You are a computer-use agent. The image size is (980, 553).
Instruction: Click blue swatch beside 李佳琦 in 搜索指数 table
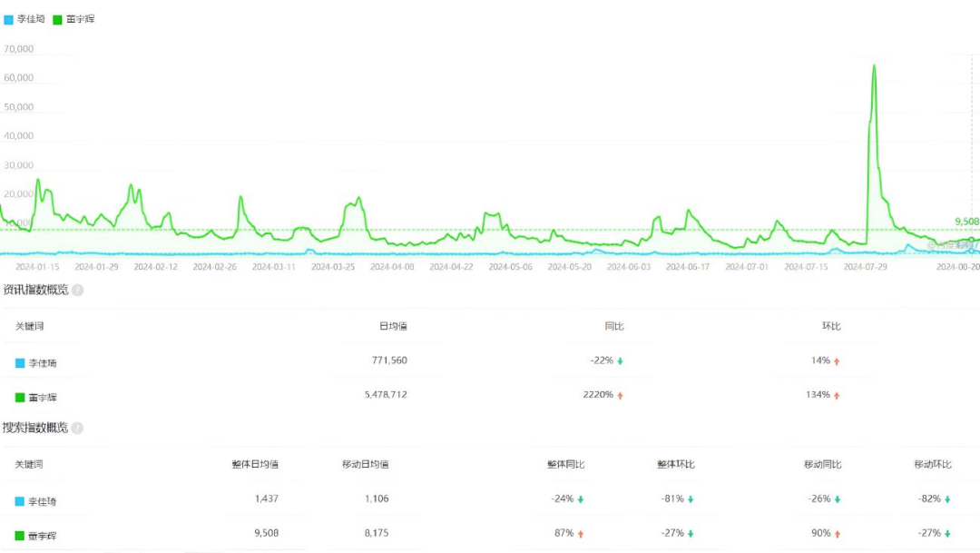pos(20,501)
